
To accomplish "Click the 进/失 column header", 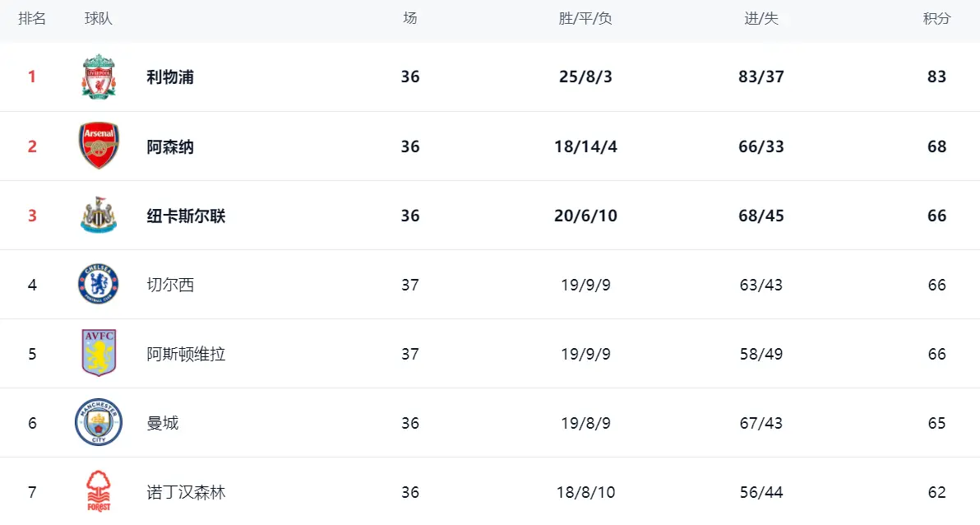I will tap(761, 18).
